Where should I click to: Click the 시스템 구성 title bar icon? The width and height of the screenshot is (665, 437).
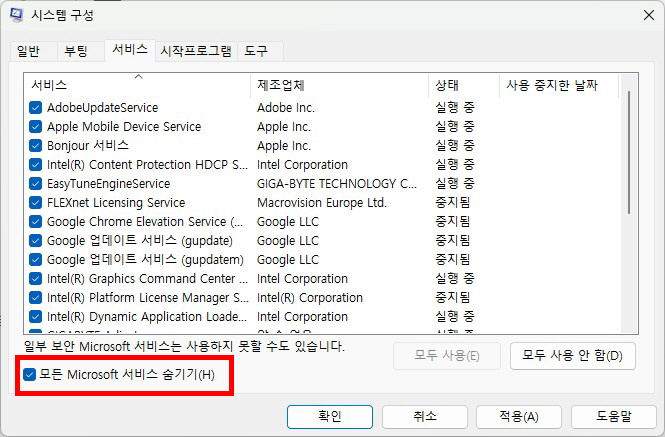coord(17,15)
